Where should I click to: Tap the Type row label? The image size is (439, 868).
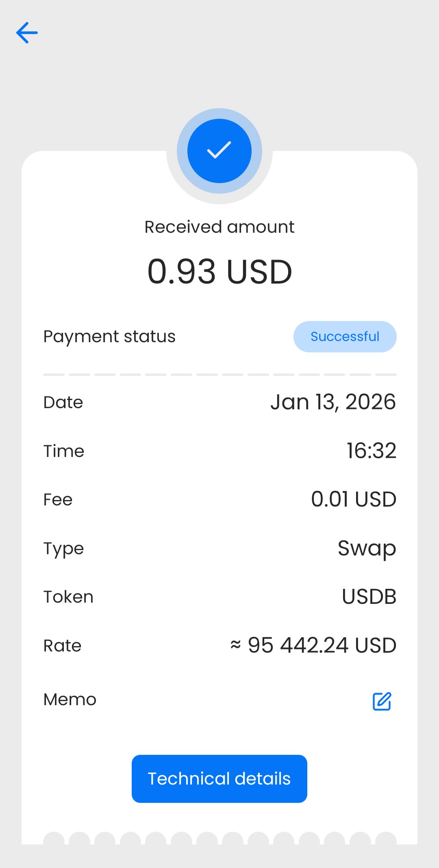coord(63,549)
